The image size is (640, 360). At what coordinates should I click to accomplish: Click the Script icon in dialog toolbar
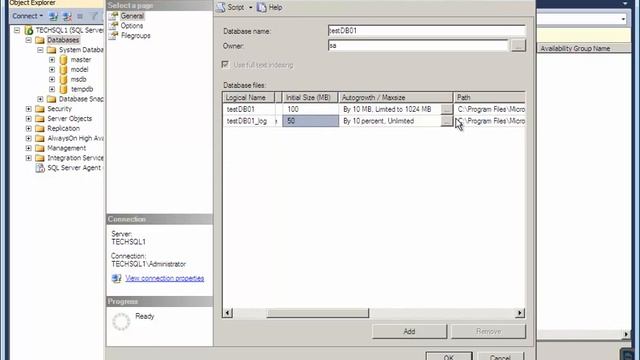tap(221, 7)
